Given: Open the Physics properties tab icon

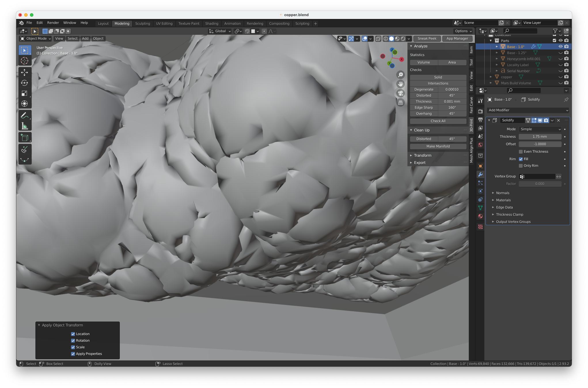Looking at the screenshot, I should pos(480,191).
